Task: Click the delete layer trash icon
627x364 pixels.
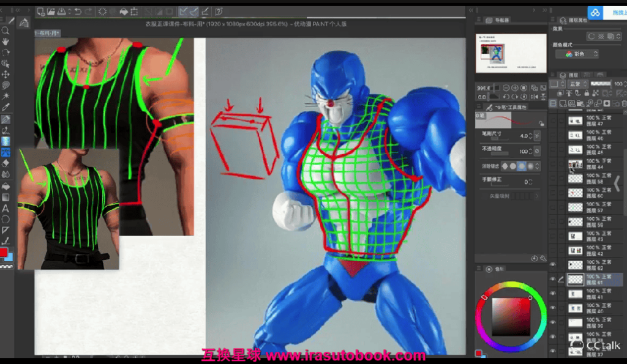Action: pos(624,103)
